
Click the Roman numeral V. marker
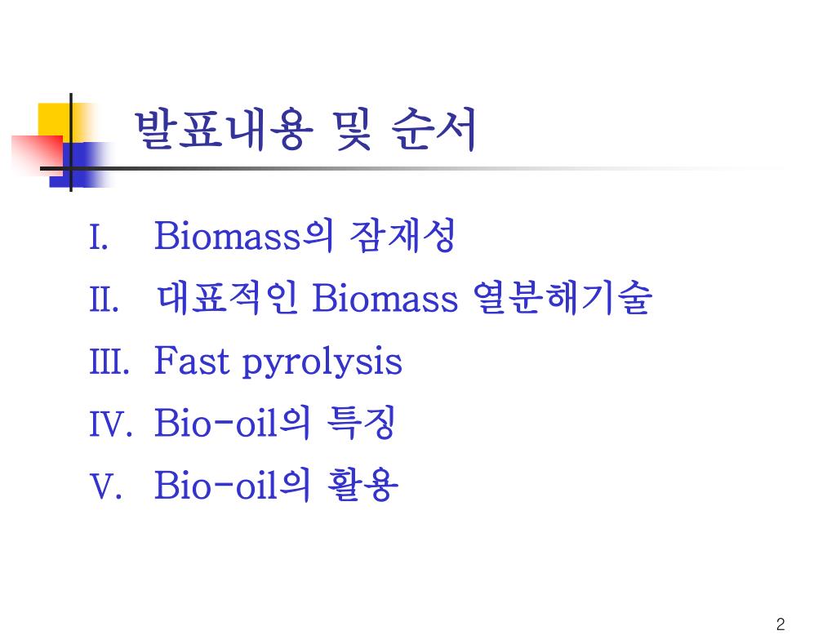pyautogui.click(x=105, y=487)
